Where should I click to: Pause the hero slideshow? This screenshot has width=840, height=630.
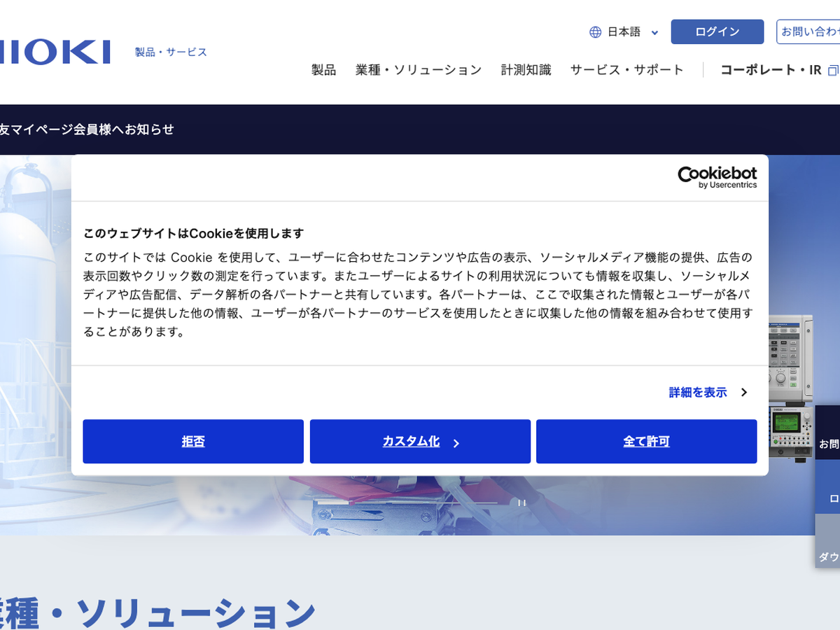point(521,502)
